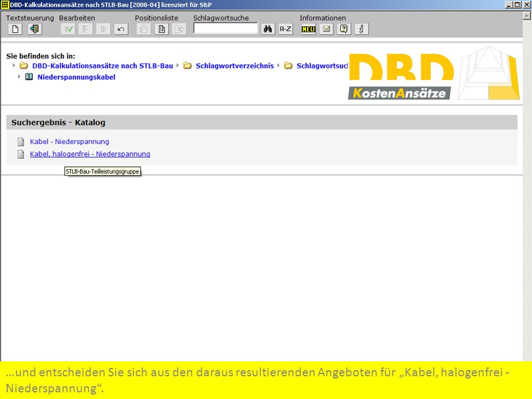Click the application icon in title bar
Viewport: 532px width, 399px height.
[5, 5]
